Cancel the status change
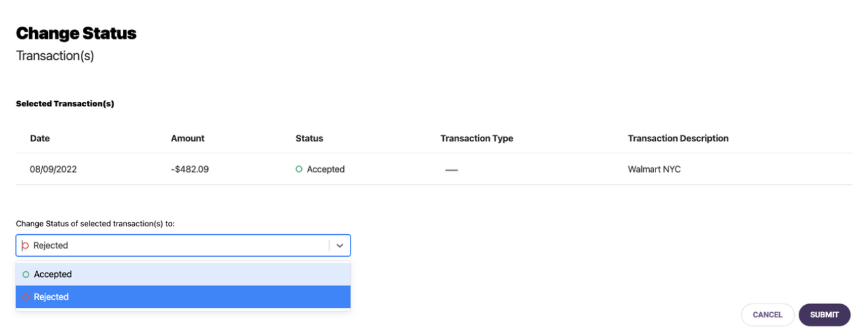The width and height of the screenshot is (868, 336). pos(768,315)
